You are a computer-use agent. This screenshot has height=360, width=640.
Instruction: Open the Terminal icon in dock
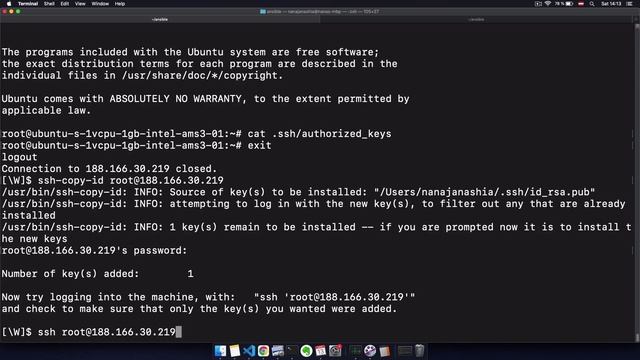[x=292, y=351]
